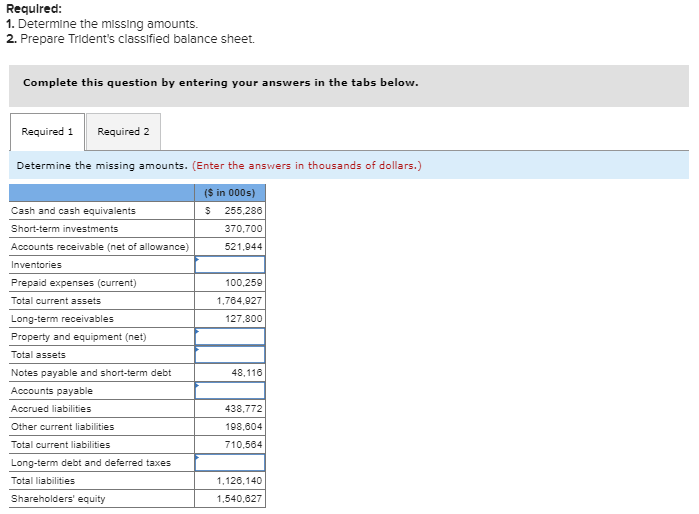Select the Cash and cash equivalents value 255,286
The image size is (699, 514).
(x=243, y=210)
